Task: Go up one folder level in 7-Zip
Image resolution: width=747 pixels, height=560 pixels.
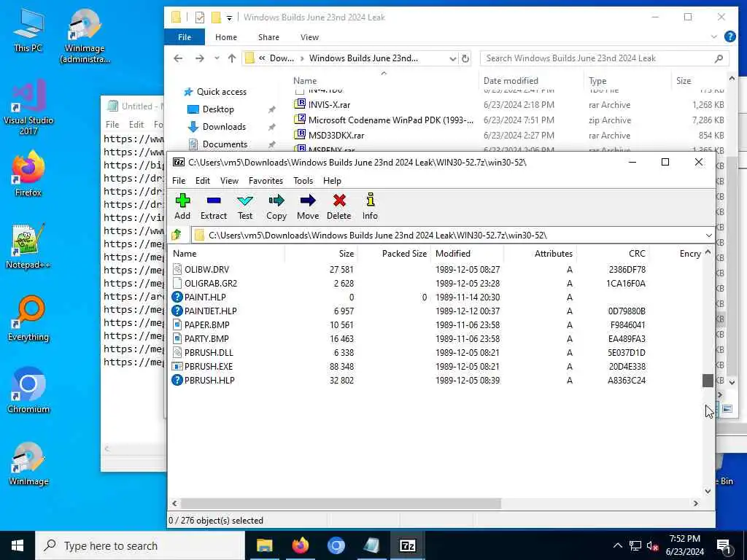Action: coord(177,235)
